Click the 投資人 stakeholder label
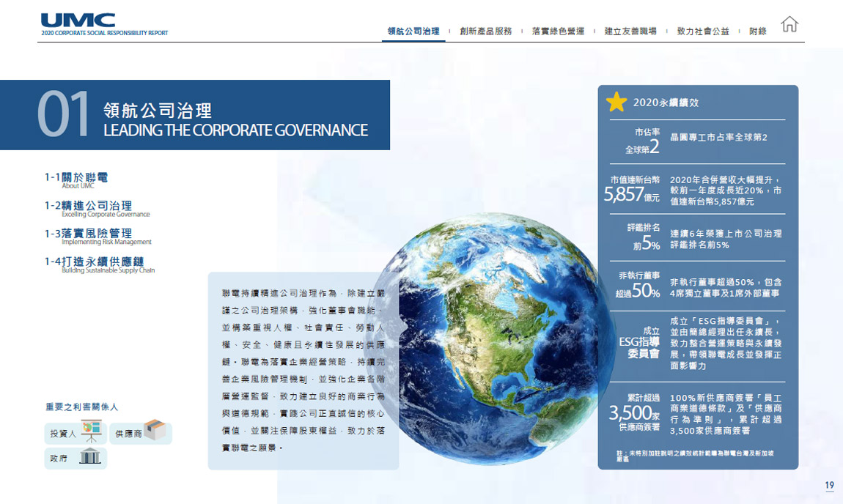Image resolution: width=843 pixels, height=504 pixels. tap(63, 434)
